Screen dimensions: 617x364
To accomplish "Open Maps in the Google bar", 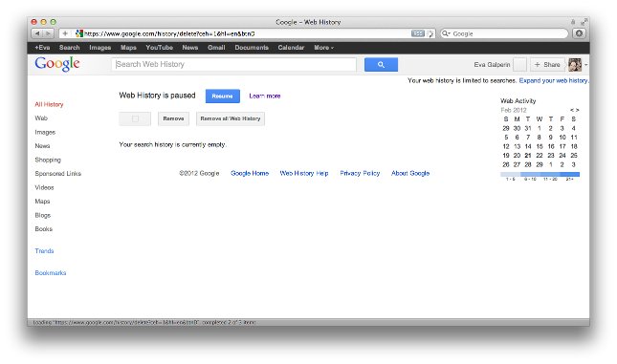I will 128,48.
